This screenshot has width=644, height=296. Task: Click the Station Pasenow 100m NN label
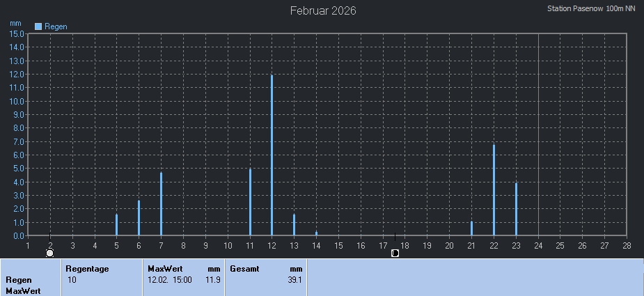pos(592,8)
